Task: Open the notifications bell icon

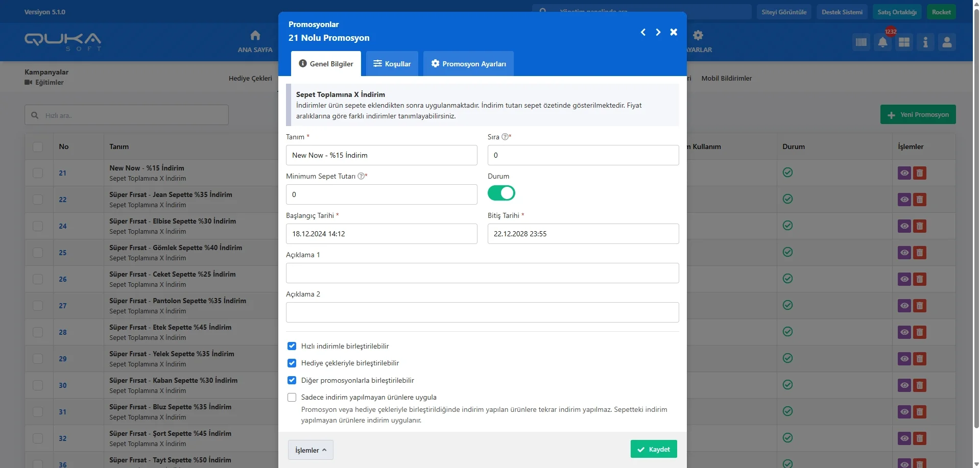Action: (x=882, y=42)
